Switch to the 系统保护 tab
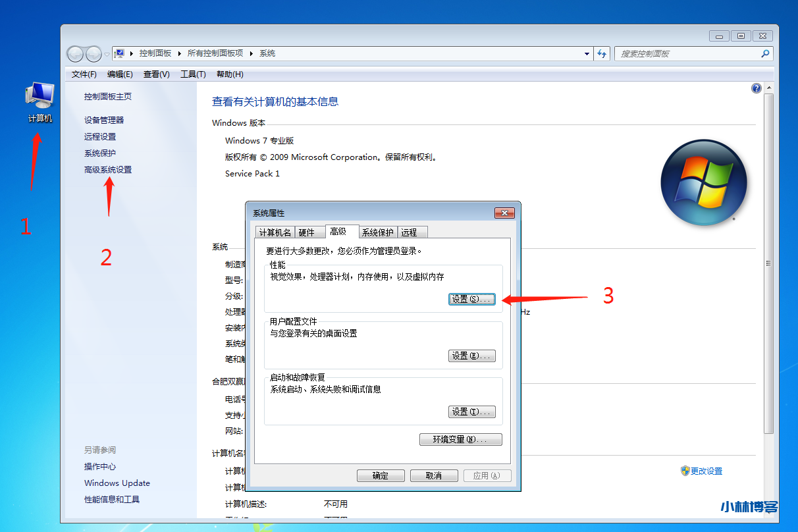This screenshot has height=532, width=798. (x=379, y=232)
